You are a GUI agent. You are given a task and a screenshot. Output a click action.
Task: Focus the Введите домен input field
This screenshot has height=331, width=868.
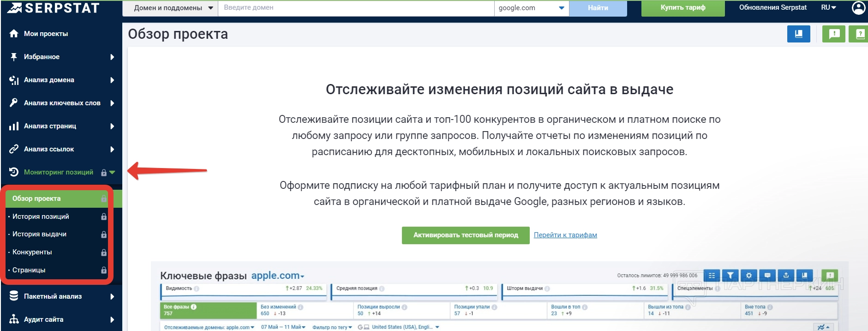pyautogui.click(x=356, y=8)
